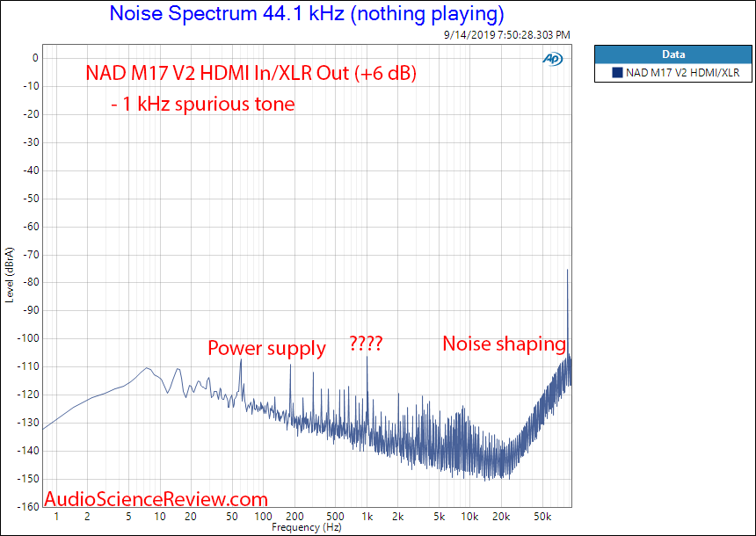Click the 1k frequency tick label

pyautogui.click(x=367, y=517)
